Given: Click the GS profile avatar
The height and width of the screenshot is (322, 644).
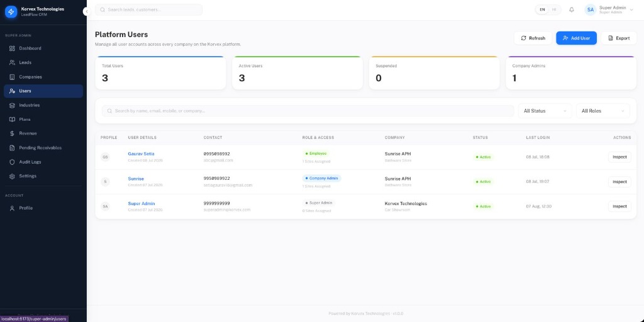Looking at the screenshot, I should click(105, 157).
